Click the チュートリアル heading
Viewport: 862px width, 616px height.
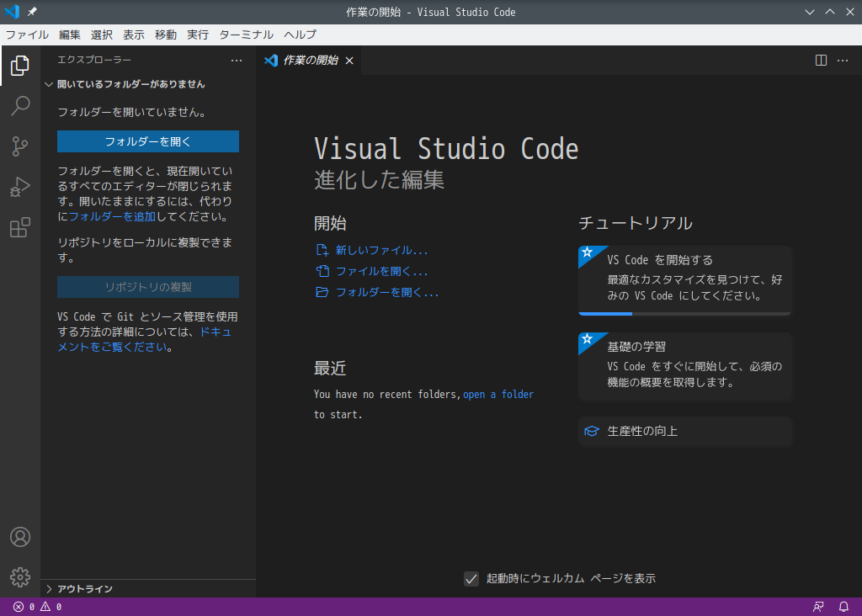click(x=636, y=223)
